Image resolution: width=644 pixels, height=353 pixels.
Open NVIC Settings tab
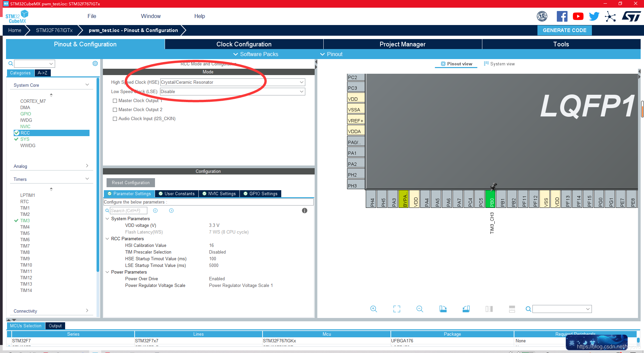click(x=219, y=194)
